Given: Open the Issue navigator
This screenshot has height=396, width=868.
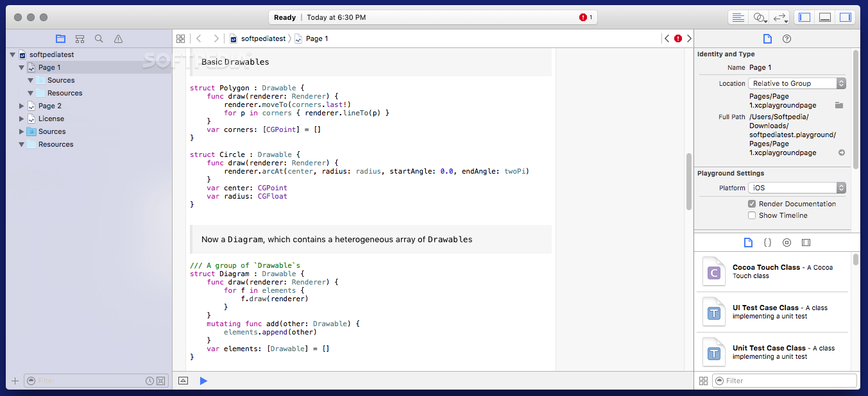Looking at the screenshot, I should pyautogui.click(x=118, y=38).
